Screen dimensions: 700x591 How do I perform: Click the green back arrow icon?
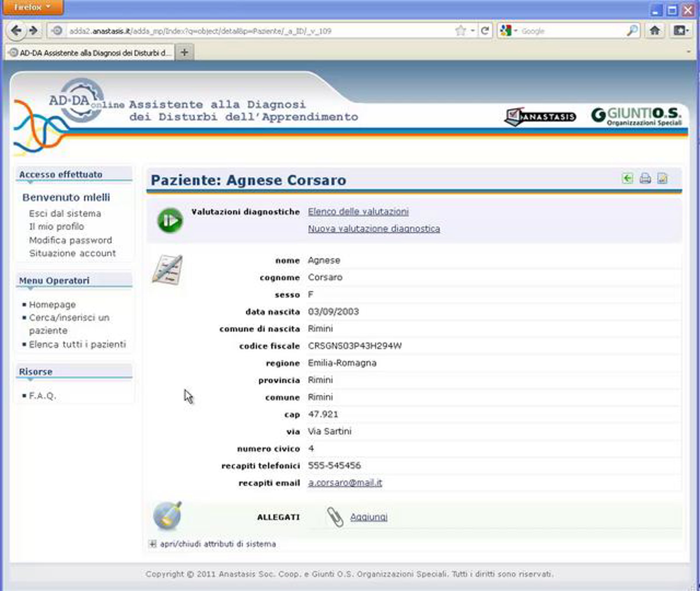coord(627,178)
